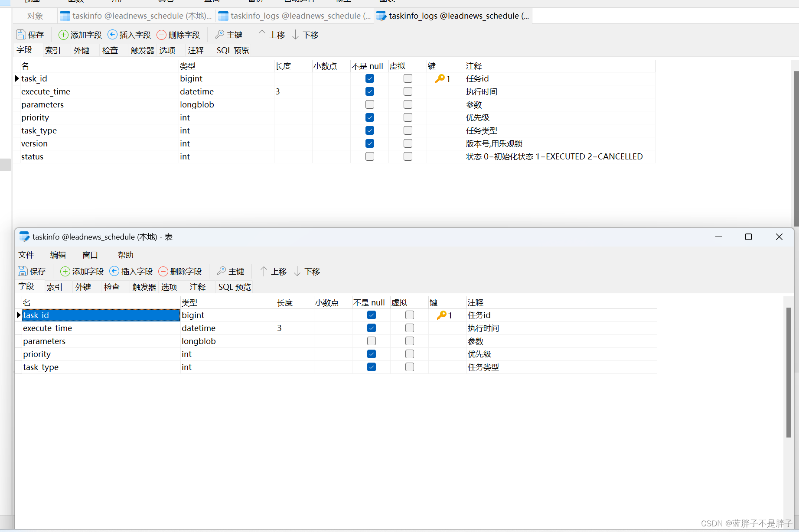
Task: Click Primary Key button in top toolbar
Action: tap(229, 35)
